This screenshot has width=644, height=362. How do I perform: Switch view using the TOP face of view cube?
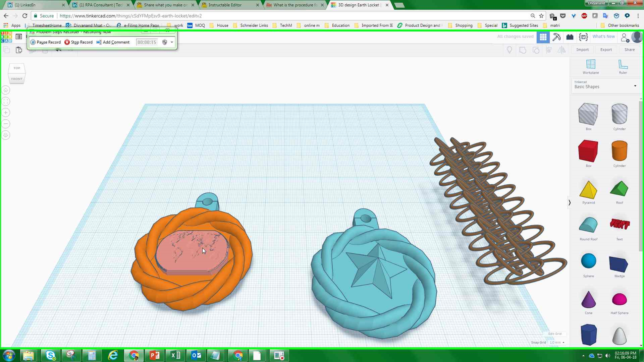16,68
